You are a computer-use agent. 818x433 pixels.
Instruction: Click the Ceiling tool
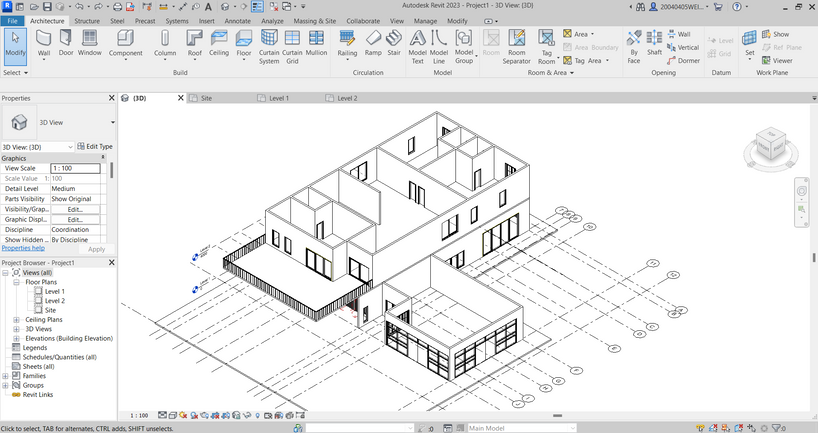219,43
